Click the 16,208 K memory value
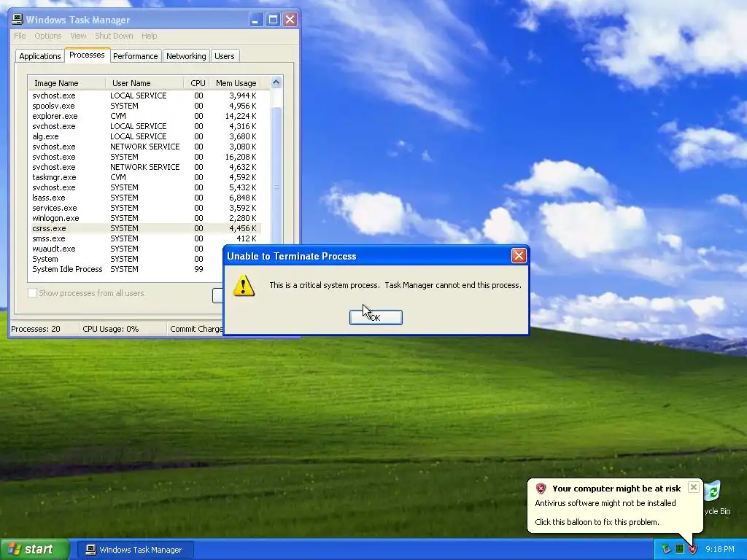Image resolution: width=747 pixels, height=560 pixels. click(x=241, y=157)
